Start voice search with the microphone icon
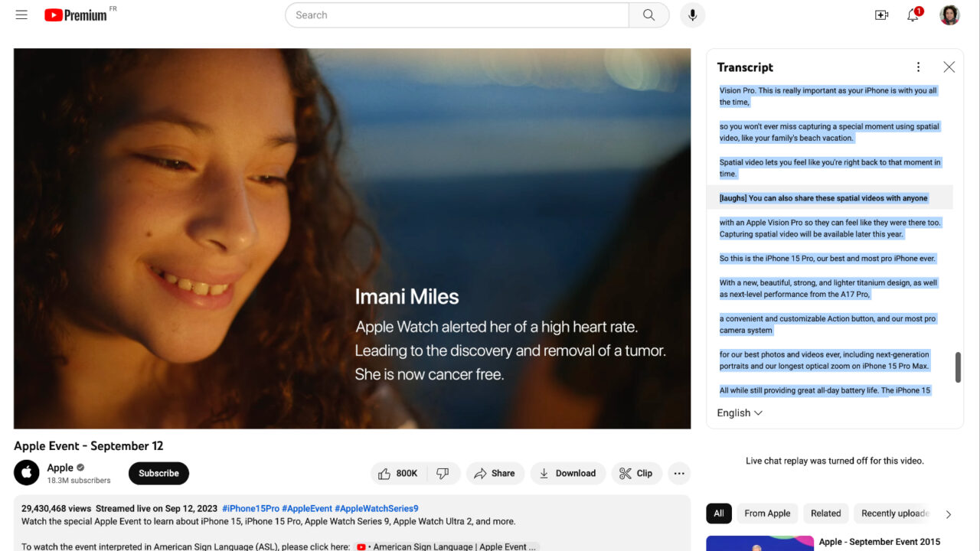 pyautogui.click(x=693, y=15)
